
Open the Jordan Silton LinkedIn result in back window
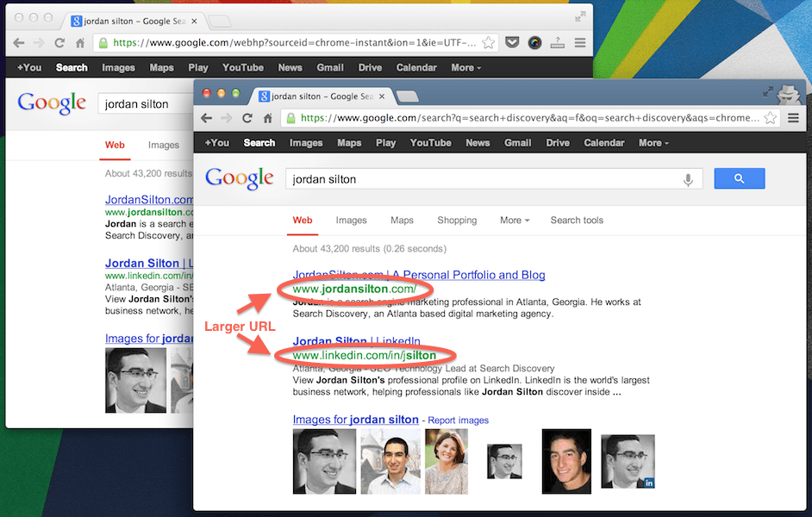point(149,264)
